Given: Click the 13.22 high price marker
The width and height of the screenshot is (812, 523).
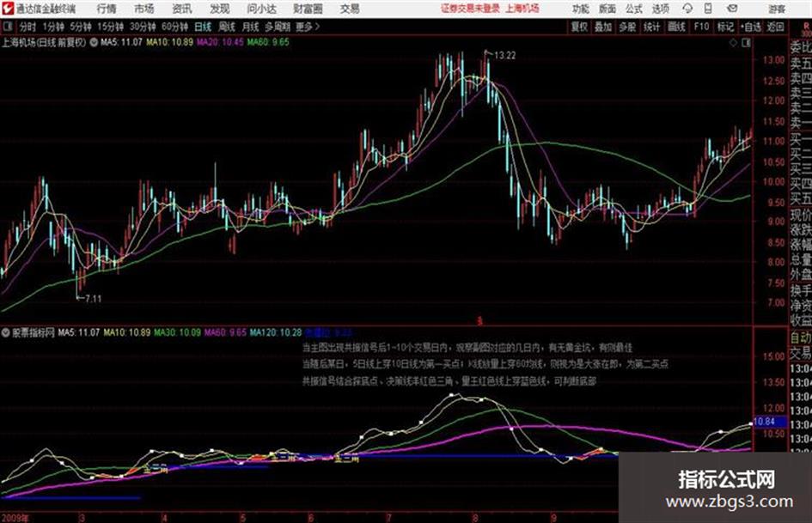Looking at the screenshot, I should 505,56.
